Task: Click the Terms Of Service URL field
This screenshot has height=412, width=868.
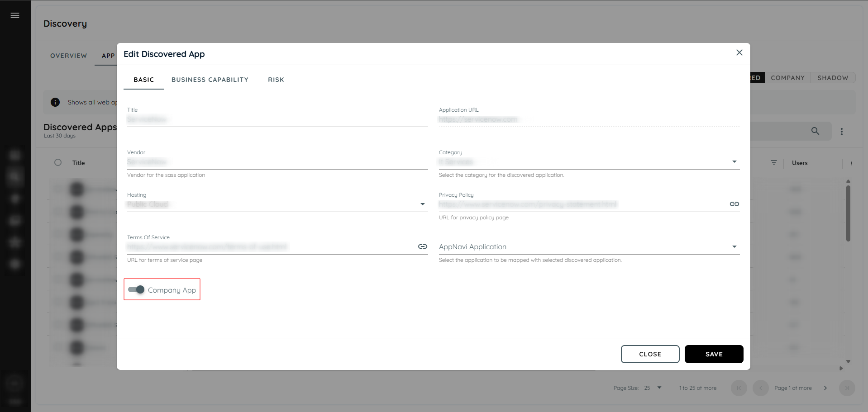Action: (x=272, y=247)
